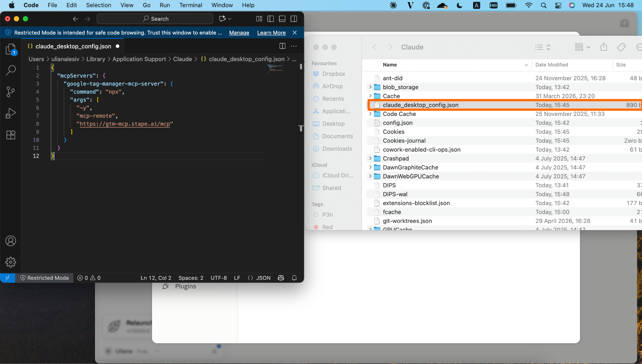Click Application Support in the breadcrumb
Viewport: 642px width, 364px height.
[139, 59]
